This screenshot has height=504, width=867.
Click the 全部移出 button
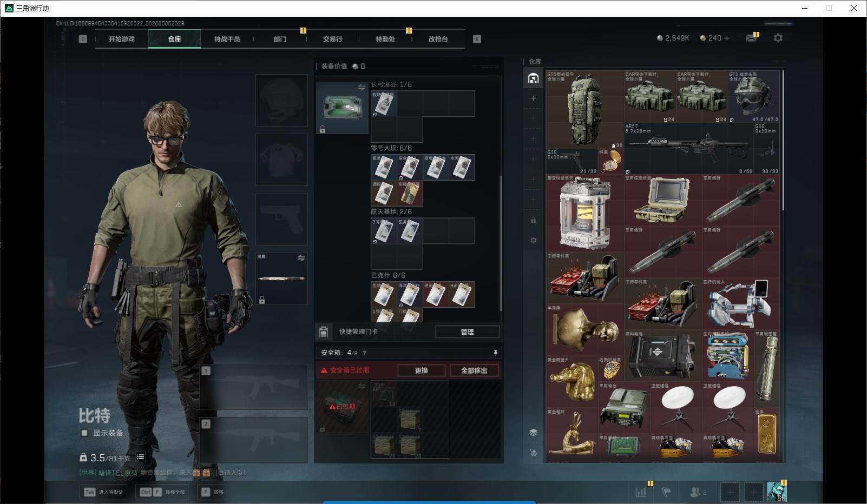click(474, 370)
